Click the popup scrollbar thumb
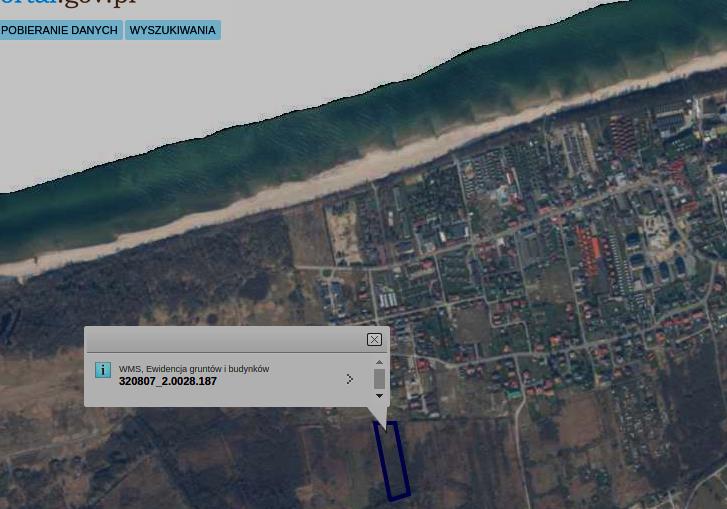Image resolution: width=727 pixels, height=509 pixels. pos(379,379)
